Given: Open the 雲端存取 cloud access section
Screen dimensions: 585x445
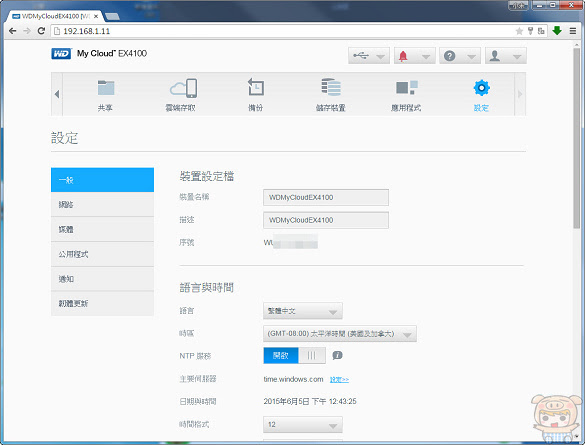Looking at the screenshot, I should 181,95.
